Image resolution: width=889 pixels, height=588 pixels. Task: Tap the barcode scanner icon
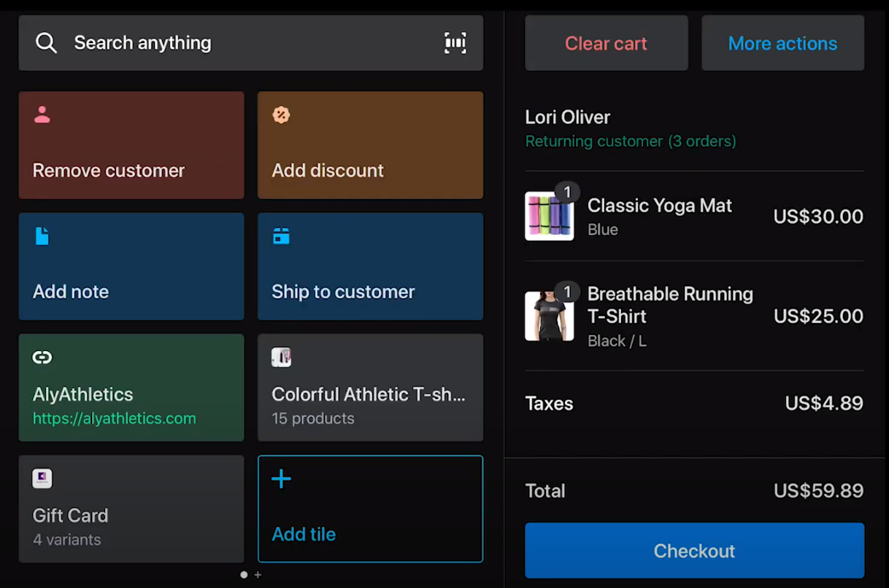click(455, 42)
